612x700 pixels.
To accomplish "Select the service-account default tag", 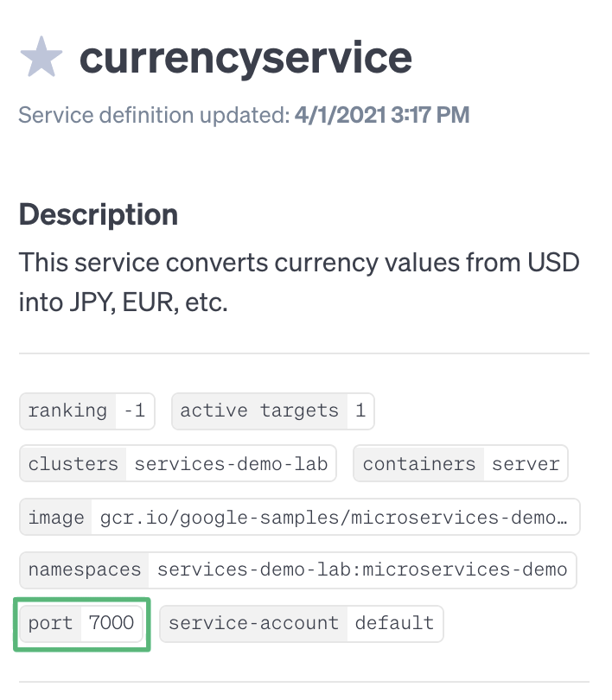I will pyautogui.click(x=301, y=624).
